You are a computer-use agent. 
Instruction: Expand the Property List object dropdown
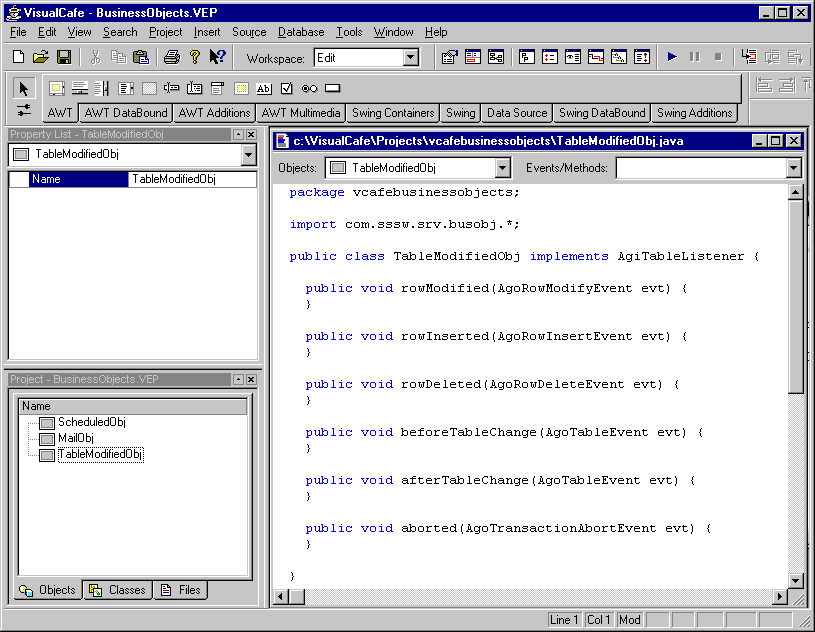pyautogui.click(x=248, y=154)
